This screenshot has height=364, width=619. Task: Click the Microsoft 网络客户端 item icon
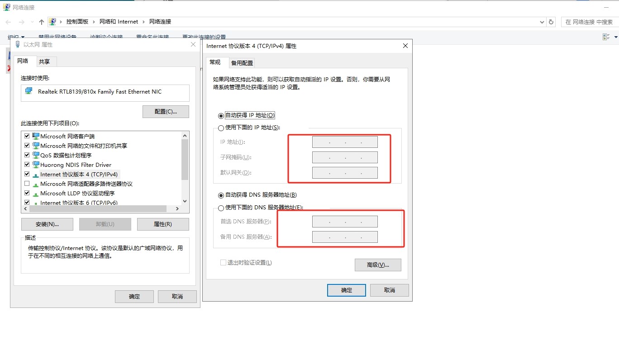point(36,136)
